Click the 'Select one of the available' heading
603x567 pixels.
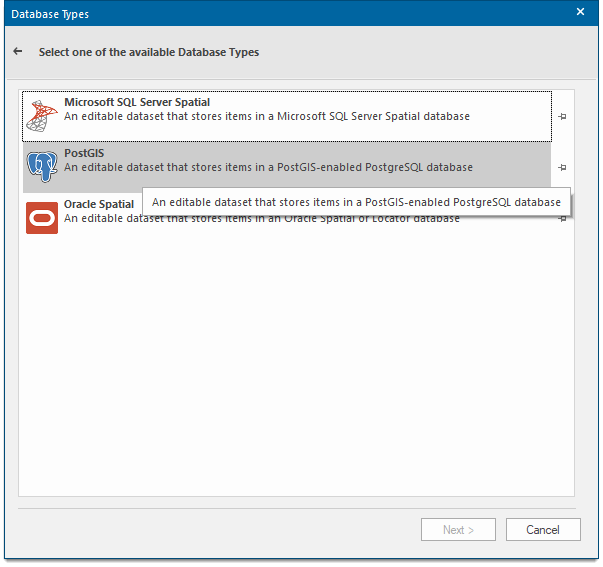149,52
